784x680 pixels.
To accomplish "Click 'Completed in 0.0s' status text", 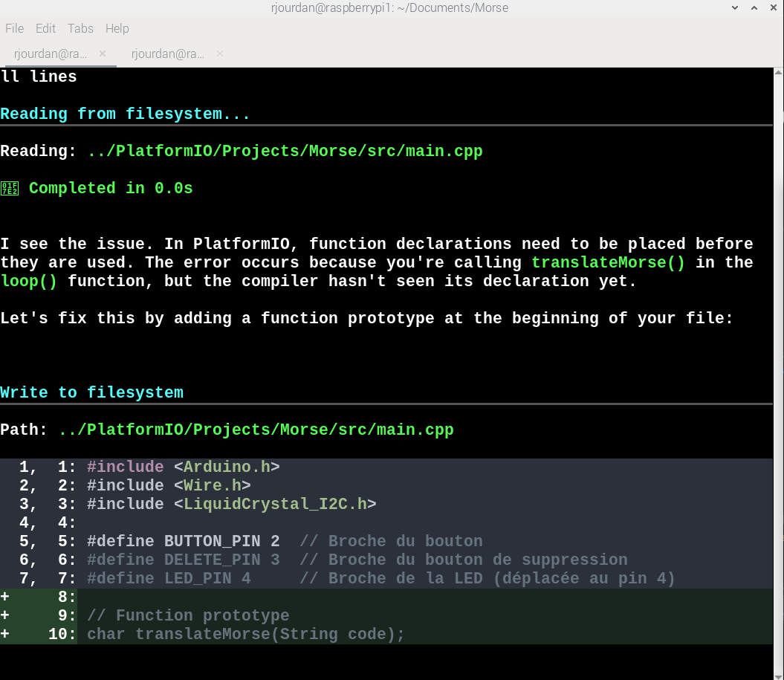I will tap(111, 188).
